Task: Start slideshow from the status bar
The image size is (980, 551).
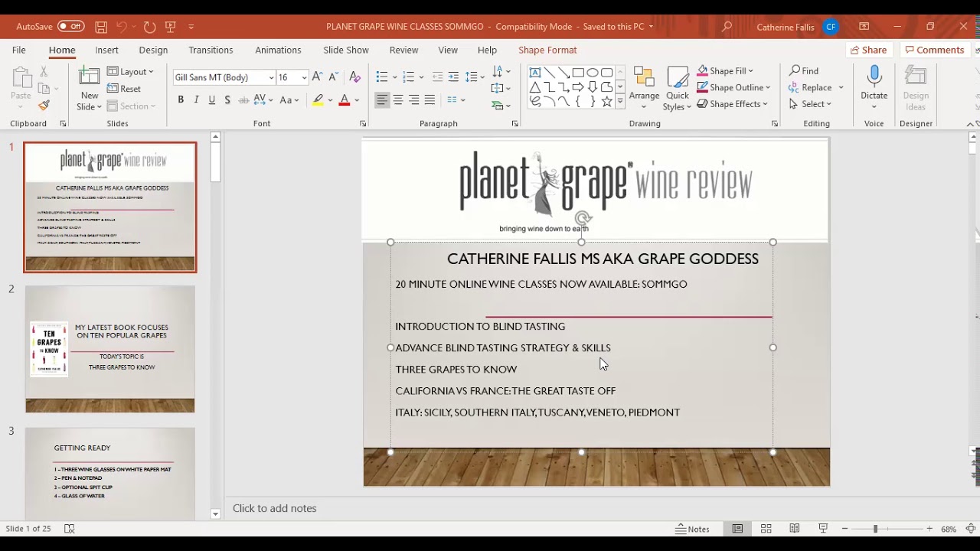Action: (x=823, y=529)
